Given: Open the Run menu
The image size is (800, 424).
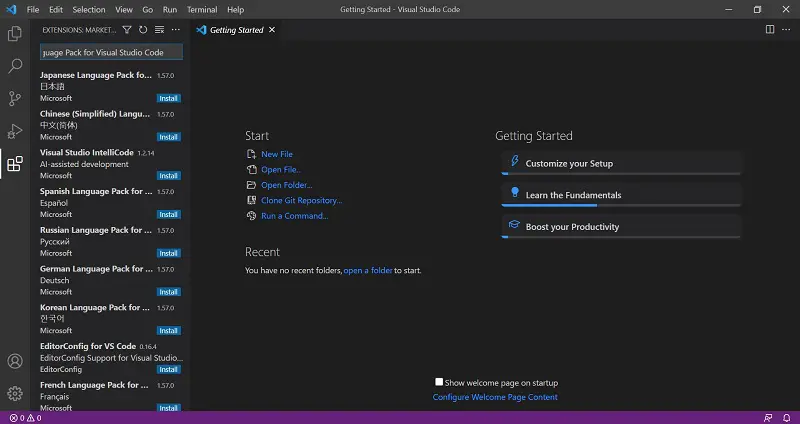Looking at the screenshot, I should coord(170,10).
